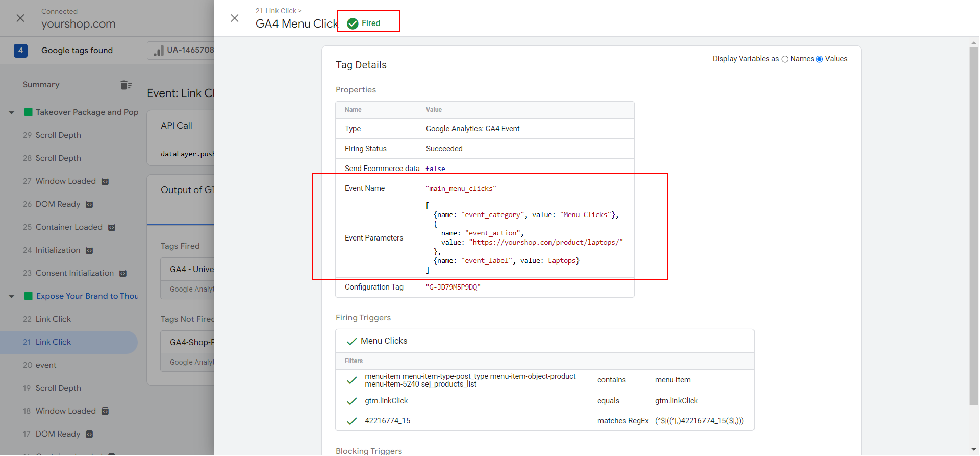Click the icon beside Consent Initialization 23

tap(123, 273)
